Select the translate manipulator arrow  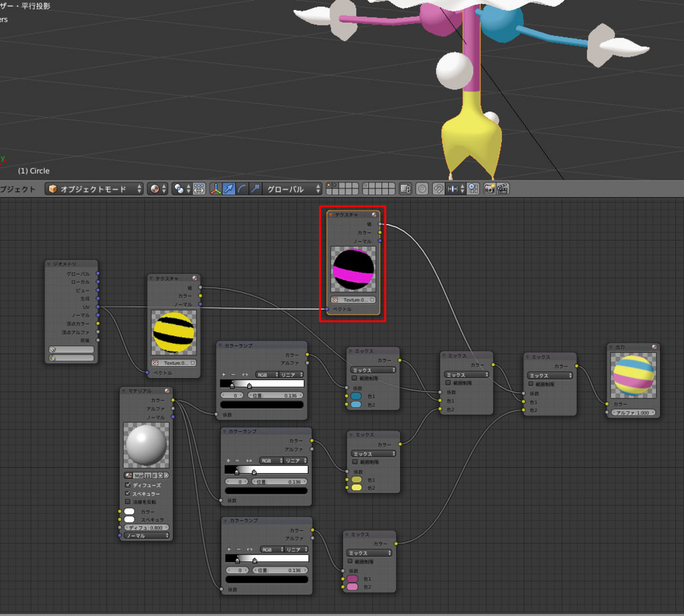point(228,189)
